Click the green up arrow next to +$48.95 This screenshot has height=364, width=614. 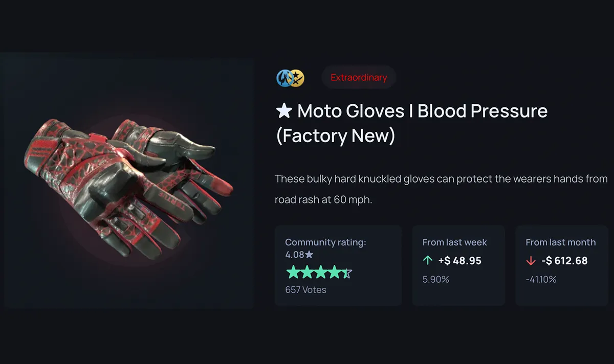[428, 261]
